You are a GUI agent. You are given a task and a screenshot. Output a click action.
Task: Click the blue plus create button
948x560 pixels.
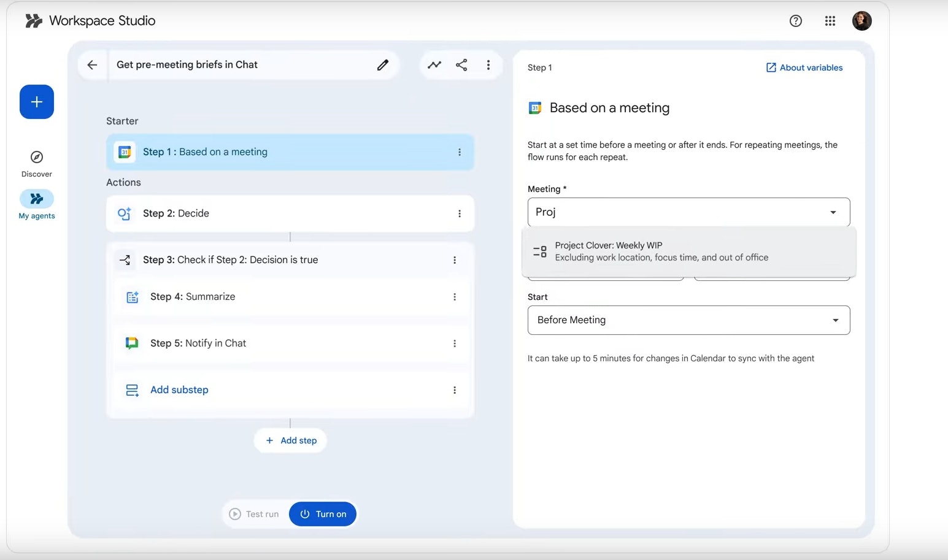coord(37,102)
